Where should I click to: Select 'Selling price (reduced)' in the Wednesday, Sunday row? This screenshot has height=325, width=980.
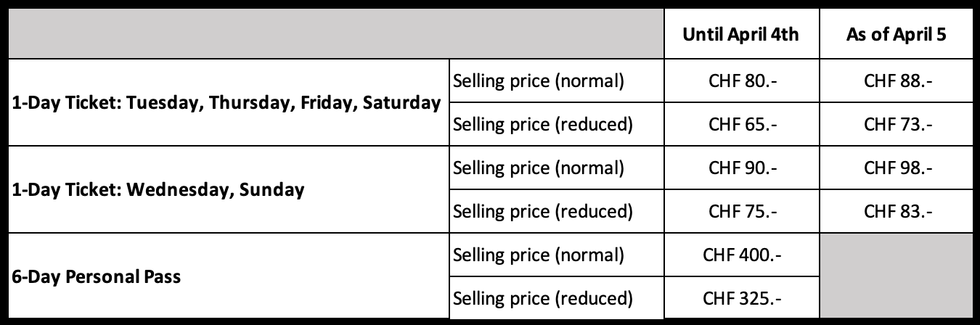[x=543, y=211]
